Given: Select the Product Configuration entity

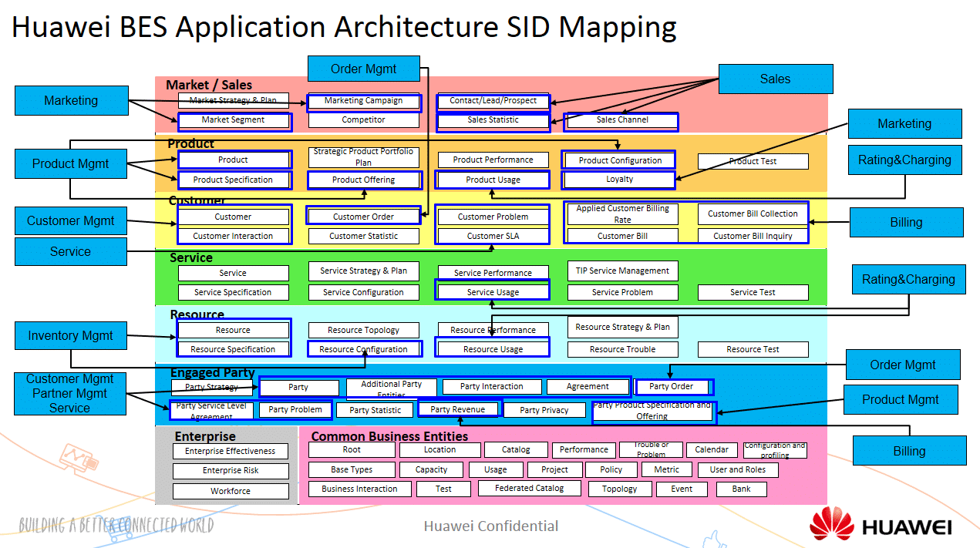Looking at the screenshot, I should pos(620,160).
